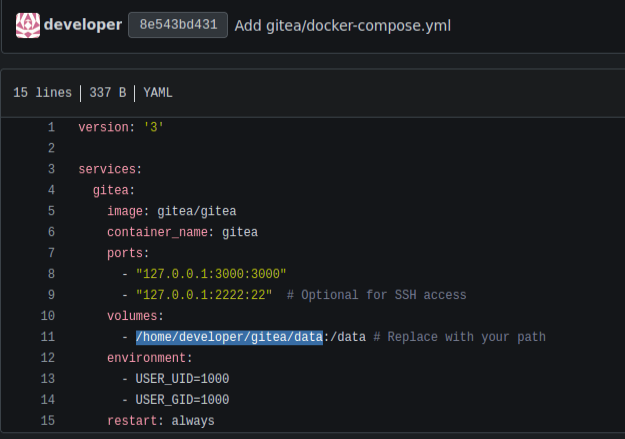Select line number 1
Viewport: 625px width, 439px height.
[50, 127]
